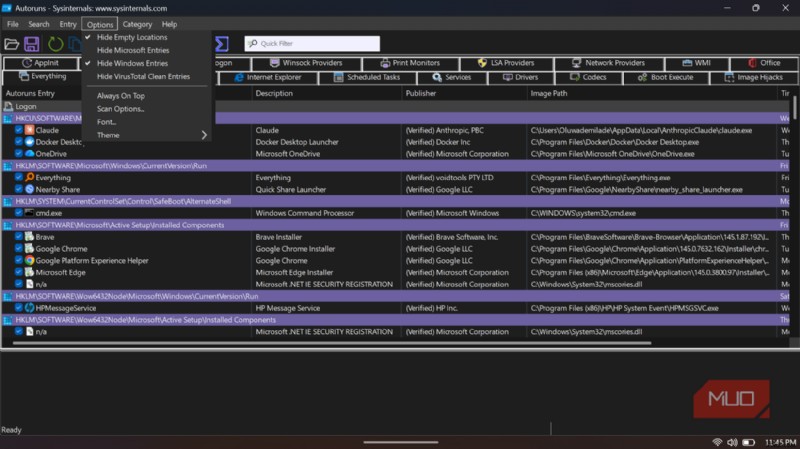Click the Quick Filter input field
Viewport: 800px width, 449px height.
point(312,43)
